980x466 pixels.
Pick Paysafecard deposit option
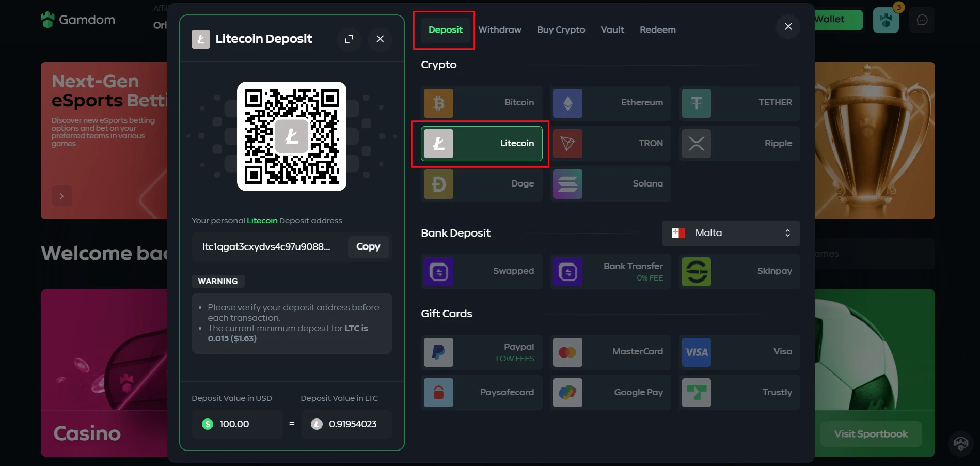tap(481, 393)
